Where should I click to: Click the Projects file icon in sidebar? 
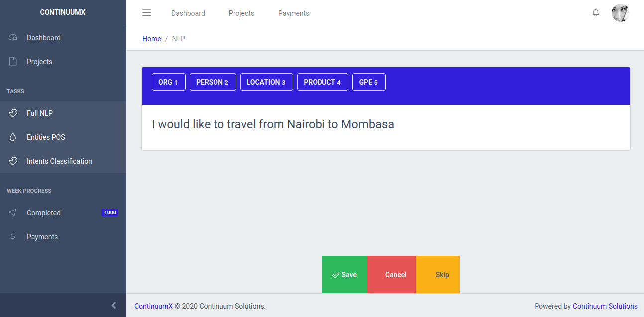pos(13,62)
